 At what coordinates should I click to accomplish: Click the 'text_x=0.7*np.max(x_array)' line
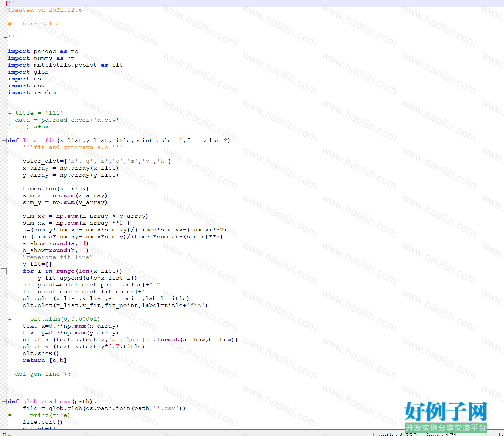71,326
